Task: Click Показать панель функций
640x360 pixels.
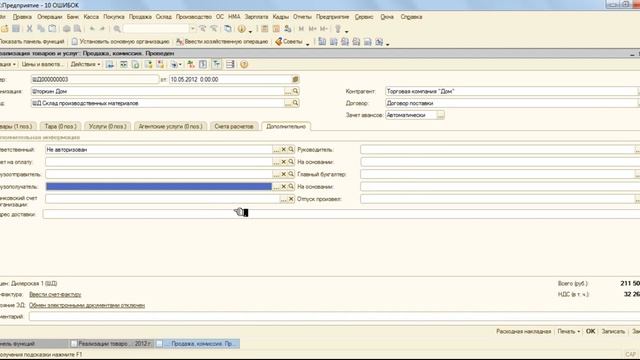Action: click(32, 42)
